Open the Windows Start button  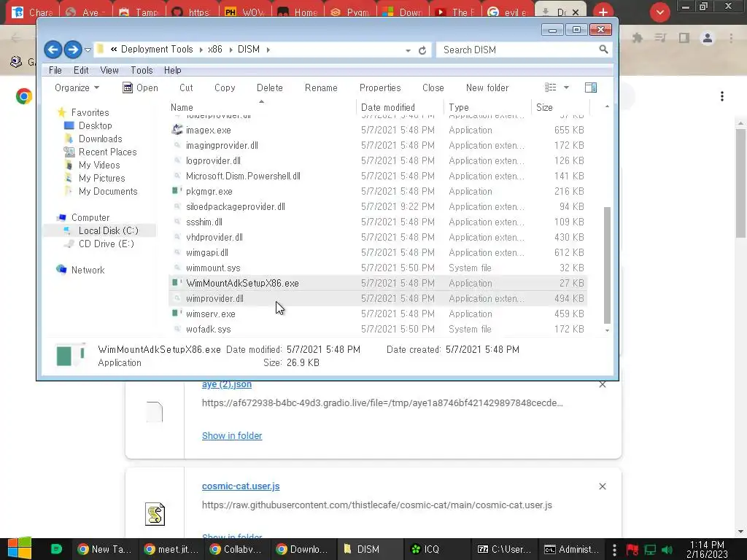point(20,548)
